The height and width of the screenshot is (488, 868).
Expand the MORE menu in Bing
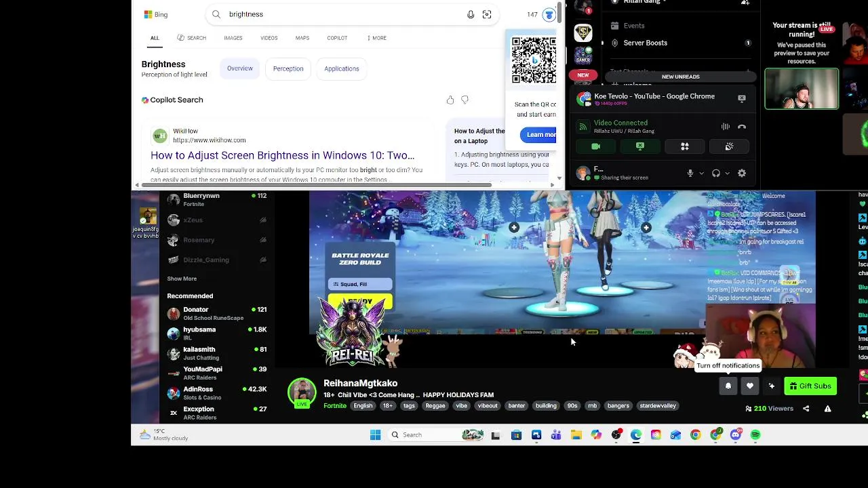coord(376,38)
